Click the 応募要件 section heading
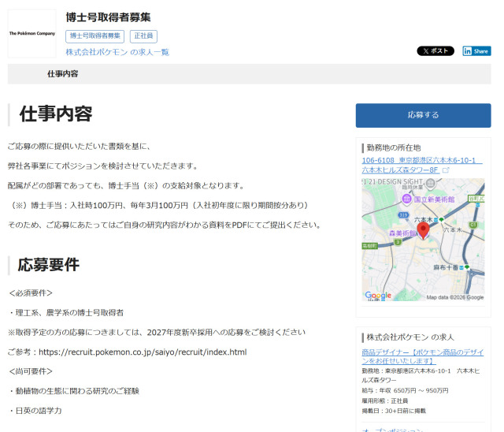Viewport: 504px width, 432px height. (x=48, y=265)
